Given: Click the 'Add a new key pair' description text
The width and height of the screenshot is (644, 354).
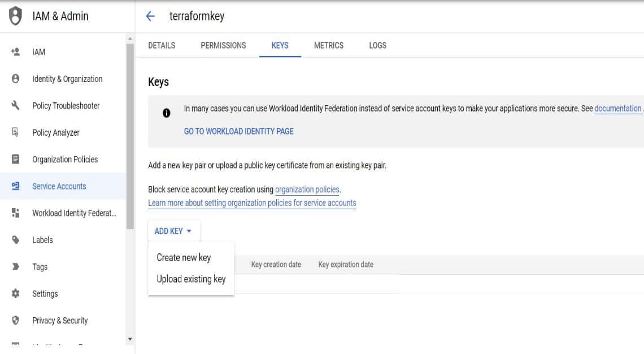Looking at the screenshot, I should click(267, 165).
